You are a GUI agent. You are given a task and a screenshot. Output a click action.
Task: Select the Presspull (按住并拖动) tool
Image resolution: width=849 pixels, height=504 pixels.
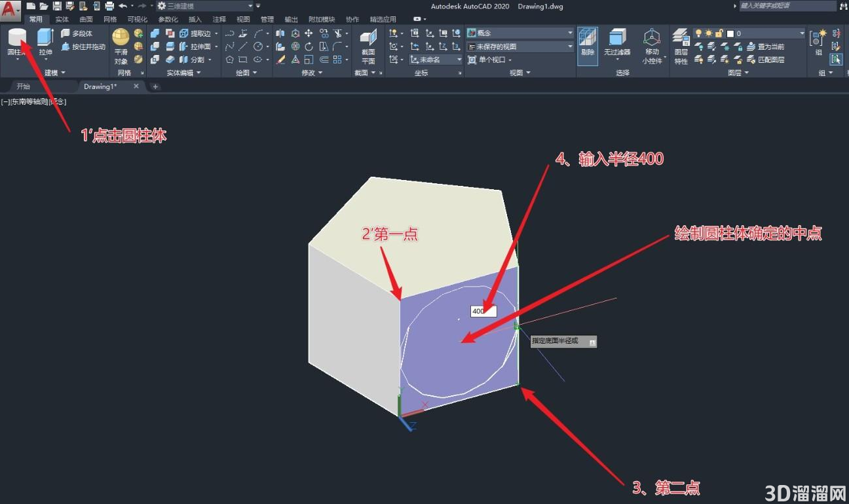pyautogui.click(x=83, y=46)
